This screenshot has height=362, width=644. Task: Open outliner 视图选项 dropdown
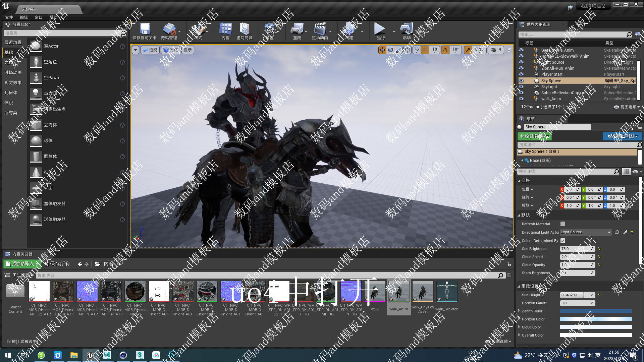point(627,107)
